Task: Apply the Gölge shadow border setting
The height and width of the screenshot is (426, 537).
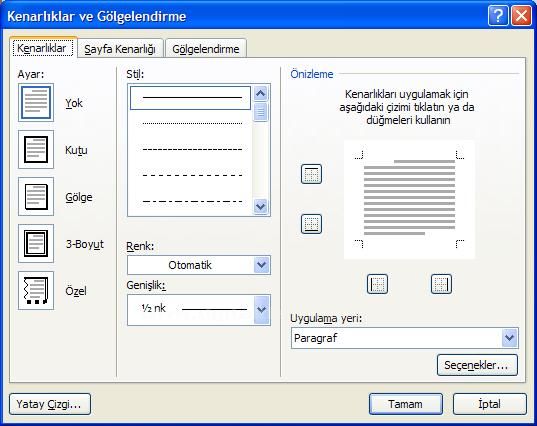Action: 36,197
